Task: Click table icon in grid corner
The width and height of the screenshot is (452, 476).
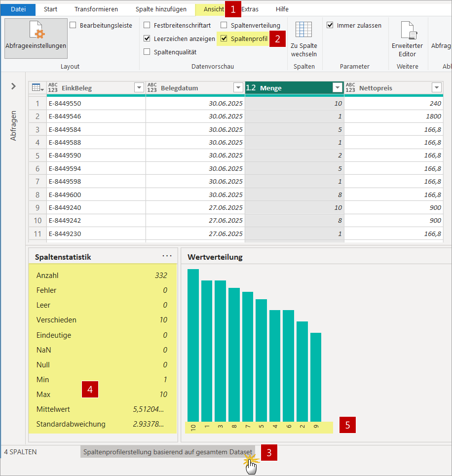Action: click(37, 88)
